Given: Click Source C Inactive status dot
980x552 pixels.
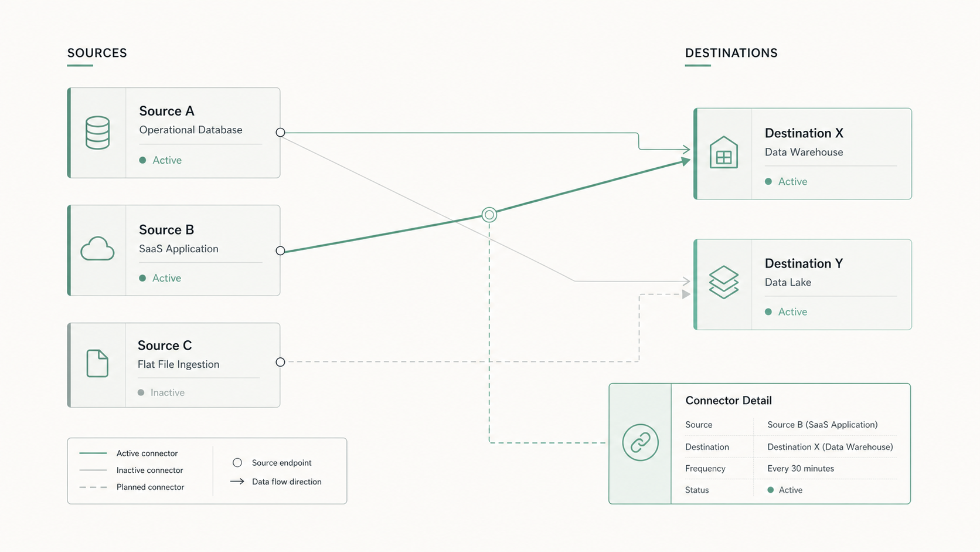Looking at the screenshot, I should click(141, 392).
